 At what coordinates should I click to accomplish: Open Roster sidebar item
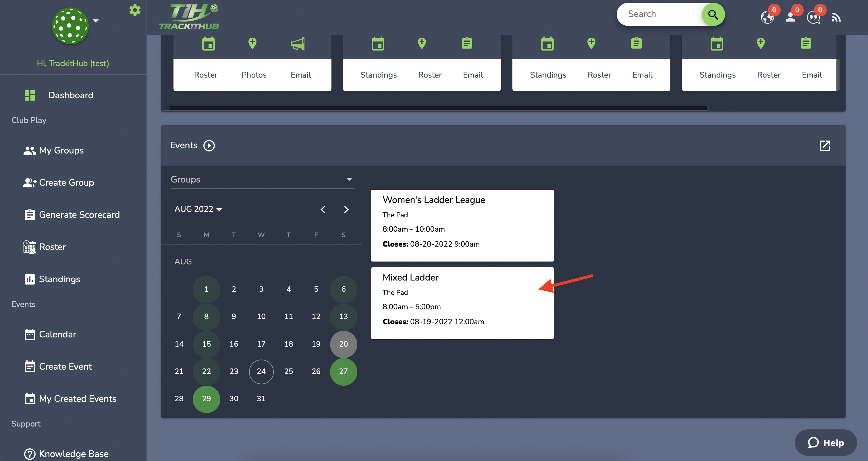click(x=44, y=247)
